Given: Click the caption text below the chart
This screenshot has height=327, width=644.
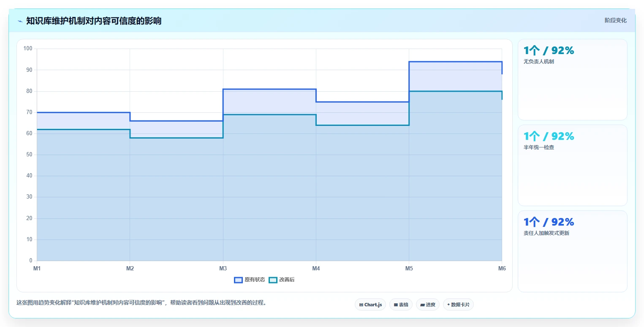Looking at the screenshot, I should (x=141, y=302).
